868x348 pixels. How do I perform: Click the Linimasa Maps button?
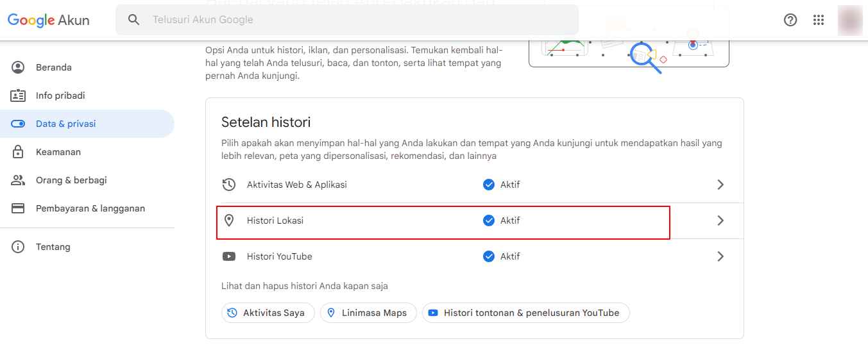coord(368,313)
